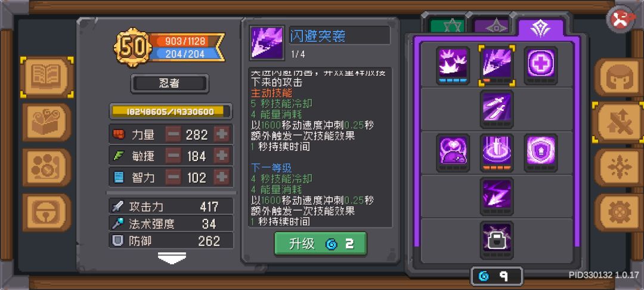The image size is (644, 290).
Task: Select the twin daggers skill icon
Action: pyautogui.click(x=497, y=109)
